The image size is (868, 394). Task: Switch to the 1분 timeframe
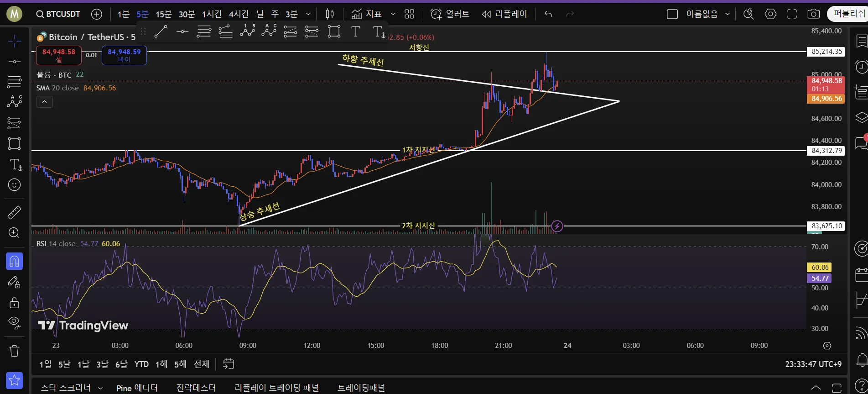123,14
